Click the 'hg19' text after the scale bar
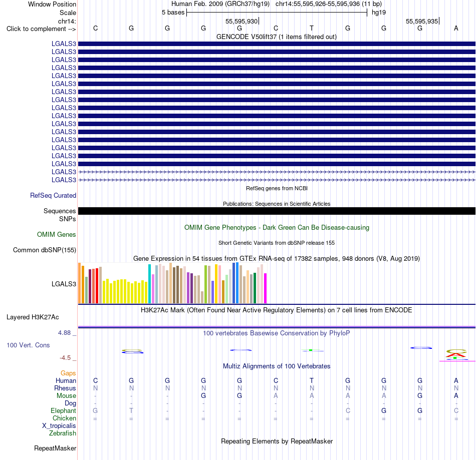476x460 pixels. point(379,13)
